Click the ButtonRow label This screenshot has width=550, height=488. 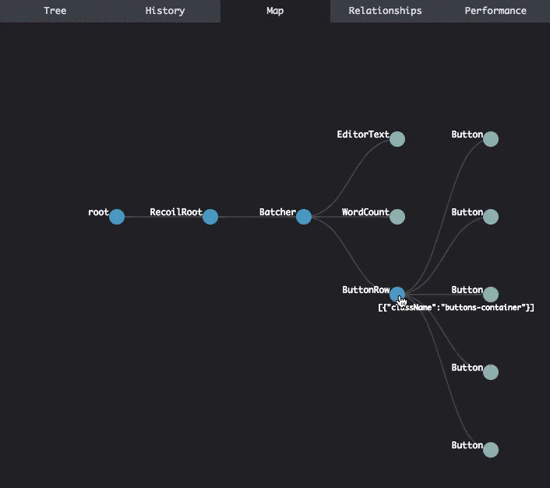(x=366, y=290)
